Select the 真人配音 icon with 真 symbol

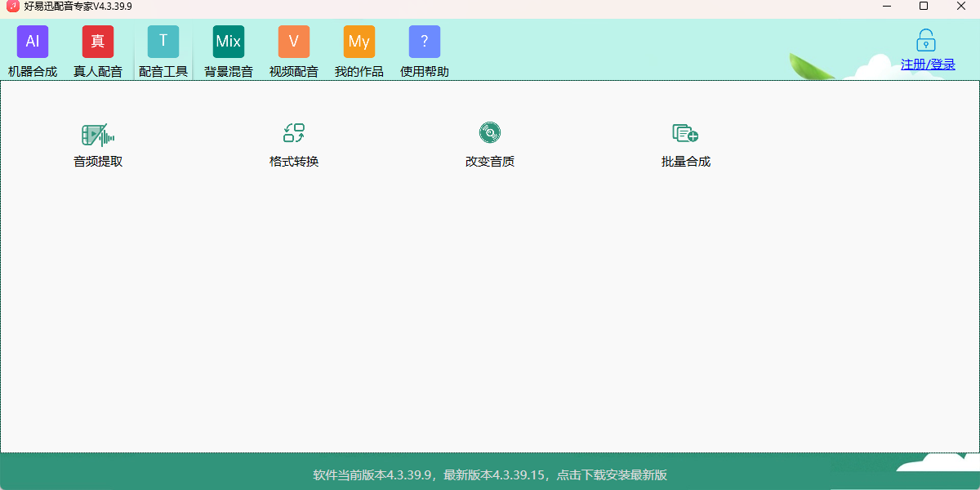(x=98, y=41)
